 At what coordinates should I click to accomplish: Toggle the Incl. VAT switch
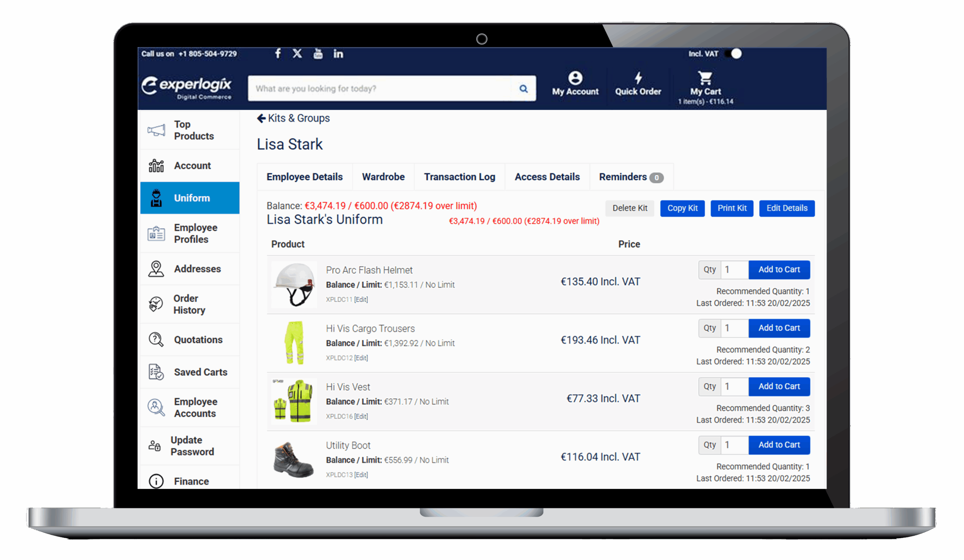point(734,54)
